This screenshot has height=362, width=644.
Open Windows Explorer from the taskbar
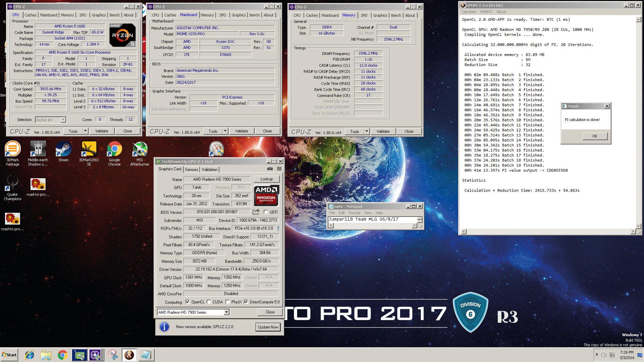click(46, 355)
